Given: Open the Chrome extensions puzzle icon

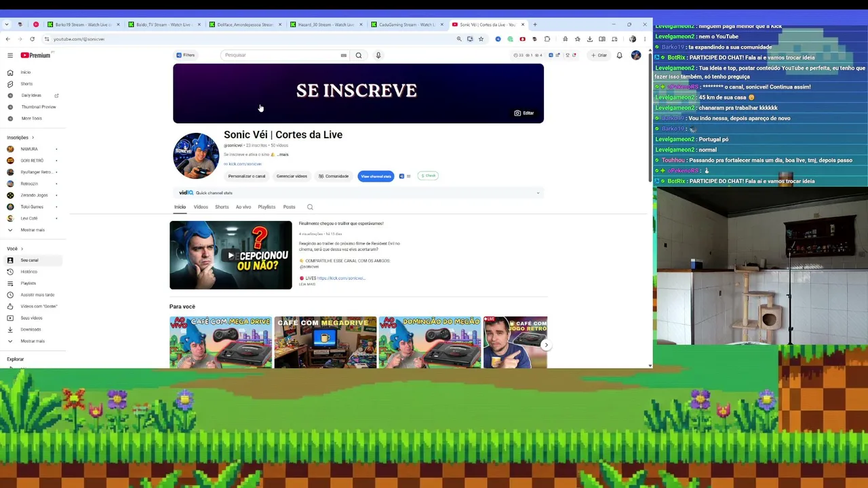Looking at the screenshot, I should 547,39.
